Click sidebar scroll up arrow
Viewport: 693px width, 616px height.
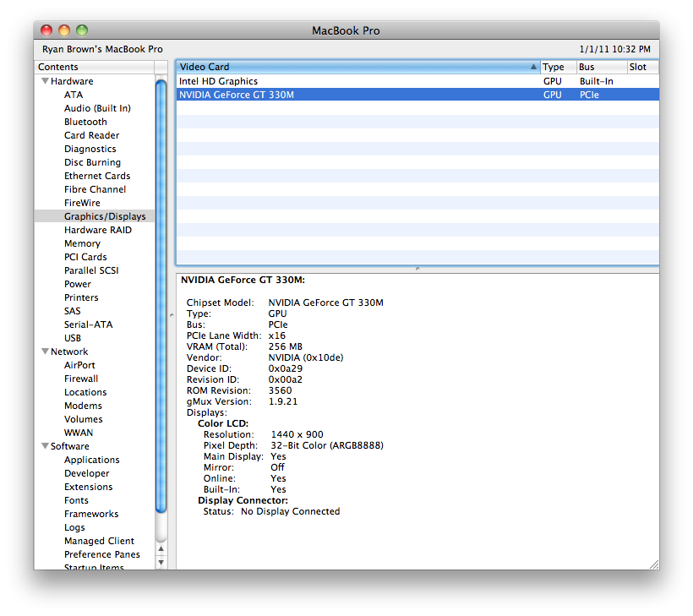[161, 549]
